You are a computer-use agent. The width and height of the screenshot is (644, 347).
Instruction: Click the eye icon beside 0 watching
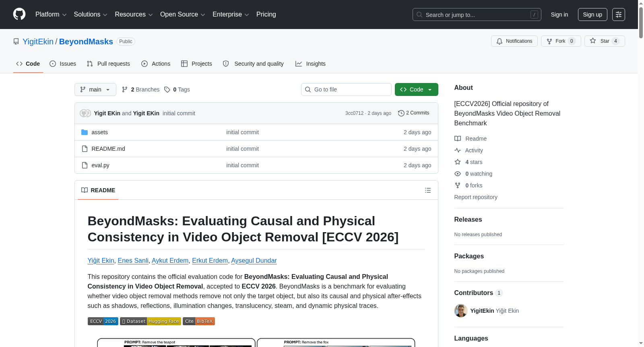[458, 174]
